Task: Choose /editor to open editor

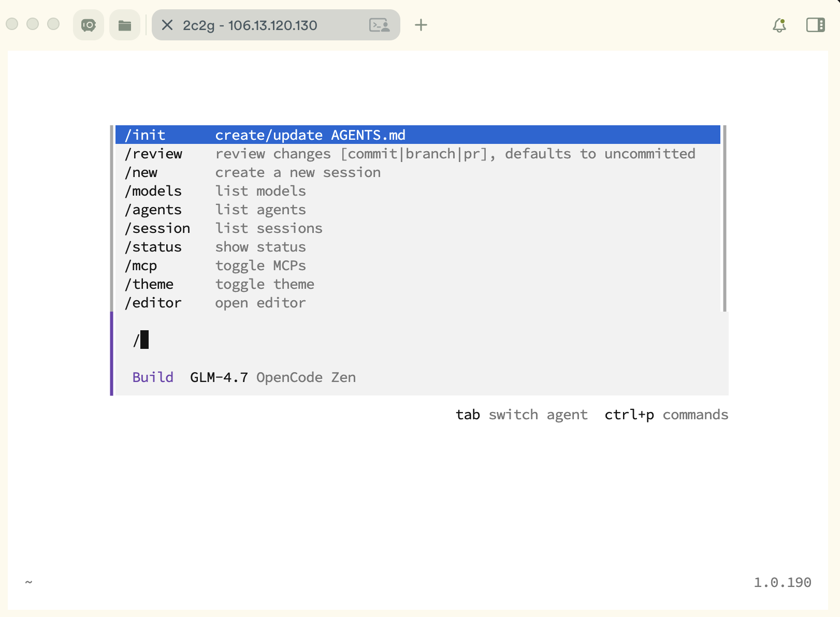Action: coord(153,303)
